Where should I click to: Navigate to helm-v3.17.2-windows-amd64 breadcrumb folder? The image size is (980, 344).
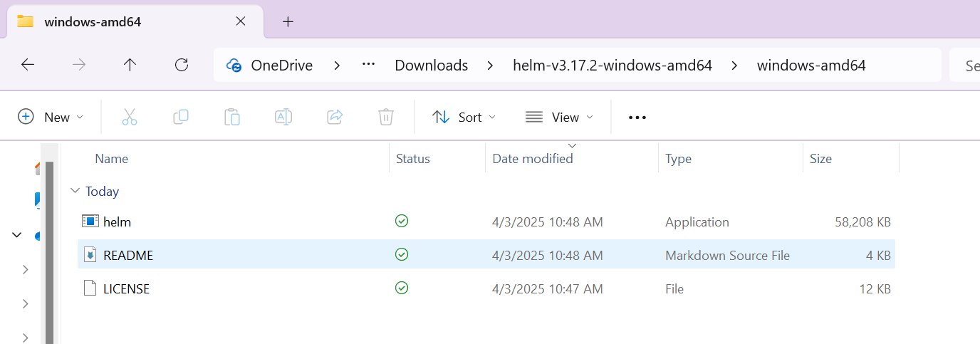click(x=612, y=66)
